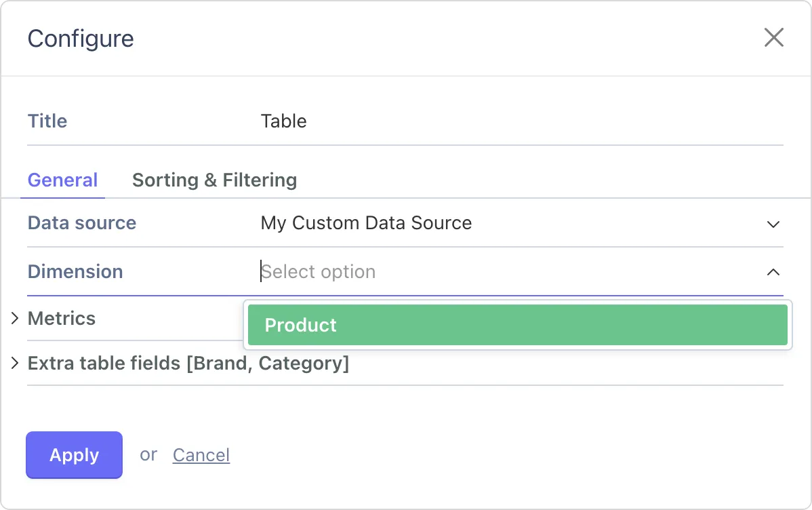Viewport: 812px width, 510px height.
Task: Click the word "or" beside Apply
Action: coord(148,454)
